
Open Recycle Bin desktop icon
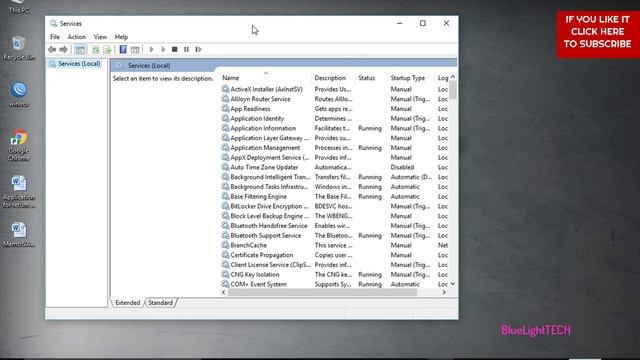coord(19,48)
